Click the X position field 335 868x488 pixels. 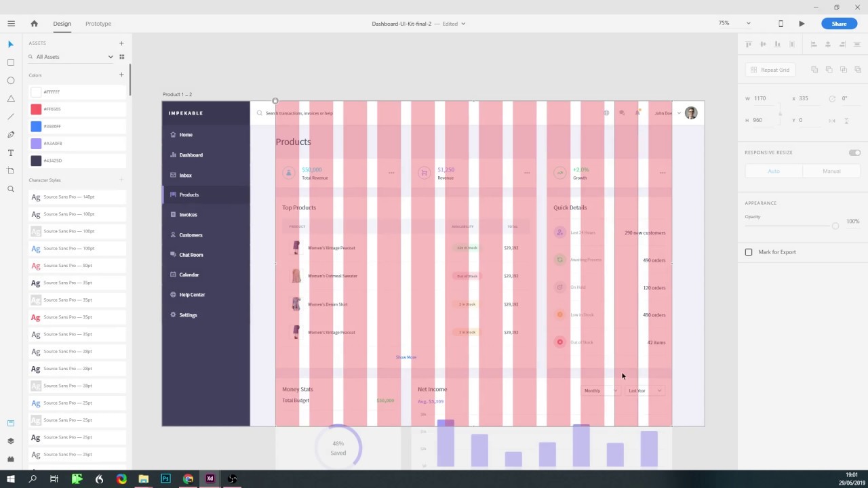click(x=808, y=98)
